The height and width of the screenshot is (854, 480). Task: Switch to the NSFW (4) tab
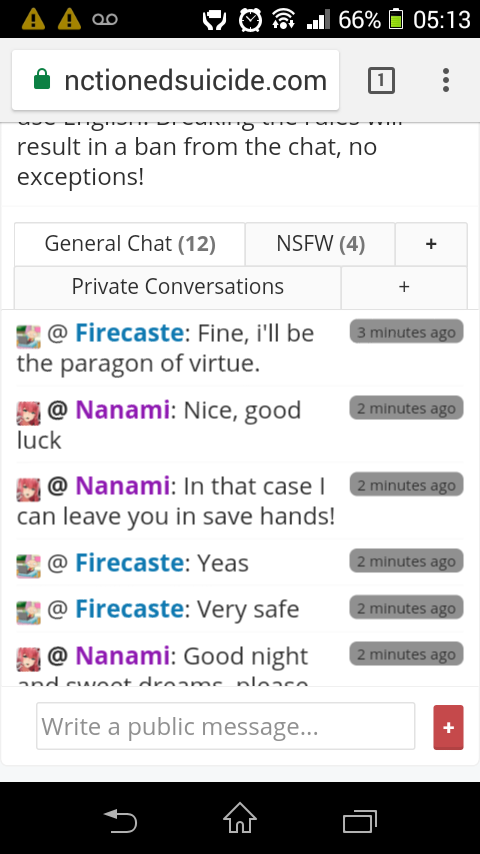tap(320, 244)
